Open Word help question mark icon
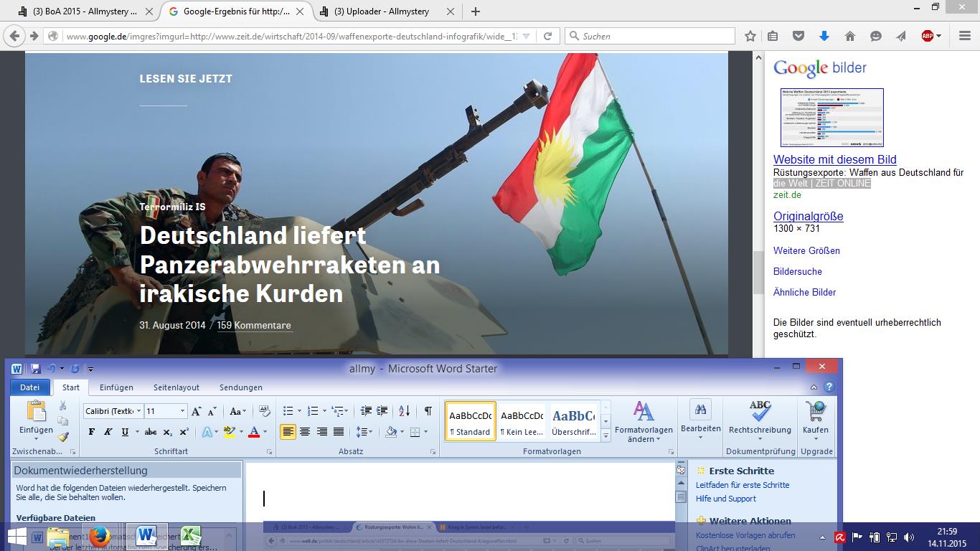Image resolution: width=980 pixels, height=551 pixels. click(829, 387)
